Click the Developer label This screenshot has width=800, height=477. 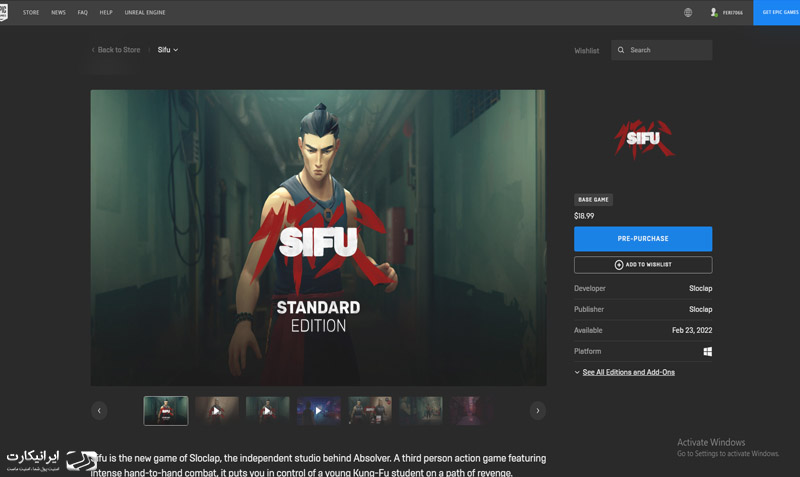(590, 288)
